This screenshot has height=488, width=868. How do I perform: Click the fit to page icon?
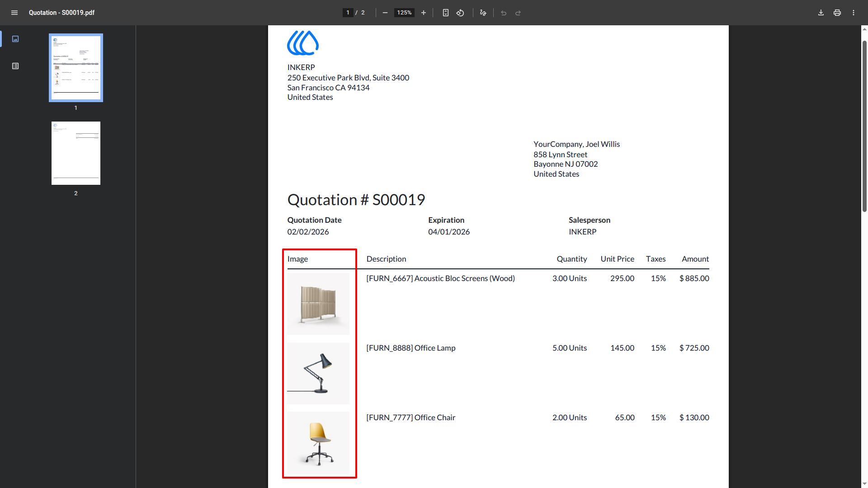tap(446, 13)
